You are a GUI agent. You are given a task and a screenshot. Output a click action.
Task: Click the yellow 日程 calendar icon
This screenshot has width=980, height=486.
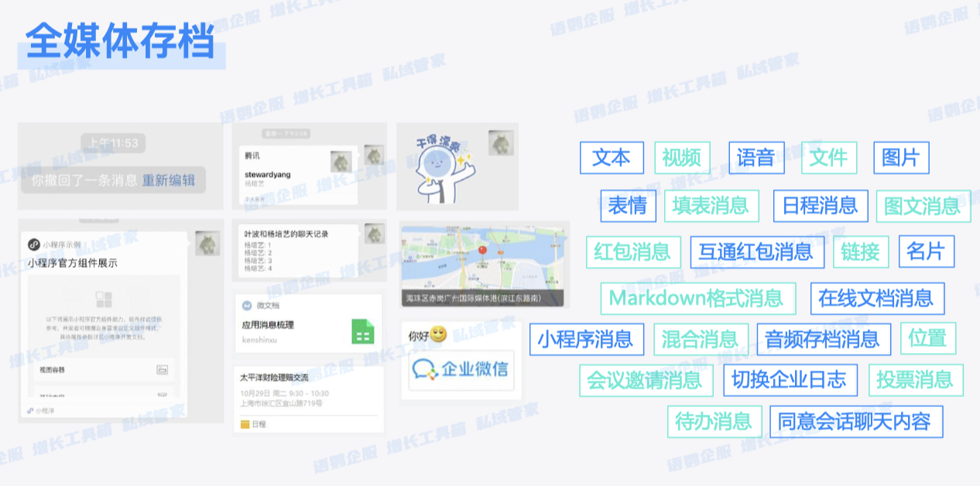pyautogui.click(x=245, y=424)
